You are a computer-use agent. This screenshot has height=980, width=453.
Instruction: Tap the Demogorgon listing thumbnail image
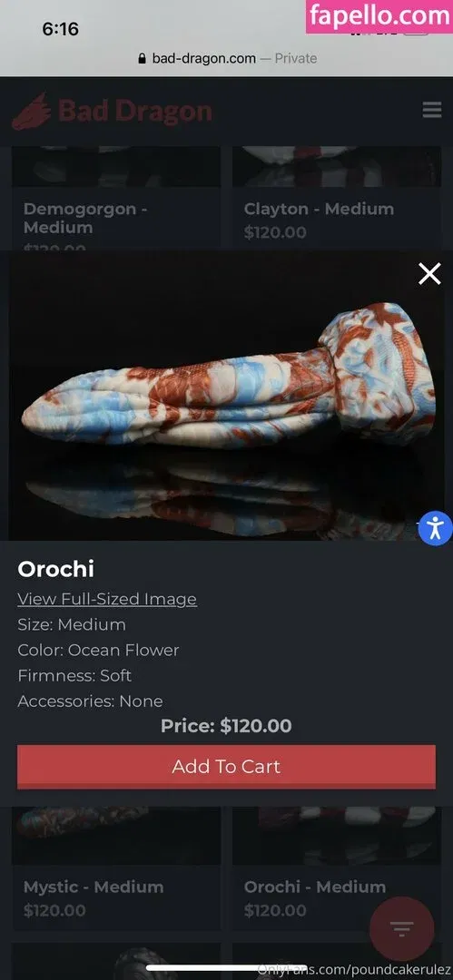pyautogui.click(x=116, y=166)
